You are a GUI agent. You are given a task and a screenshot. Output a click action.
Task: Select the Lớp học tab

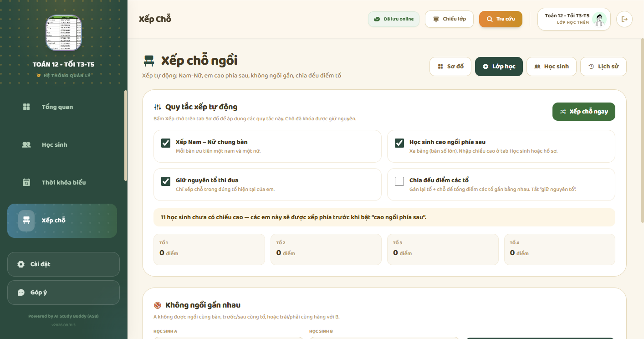[x=499, y=67]
